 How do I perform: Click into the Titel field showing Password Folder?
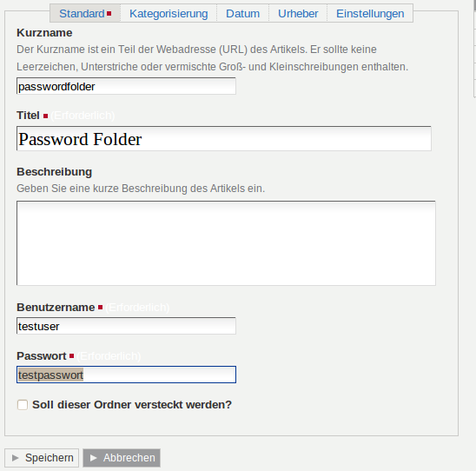tap(224, 139)
